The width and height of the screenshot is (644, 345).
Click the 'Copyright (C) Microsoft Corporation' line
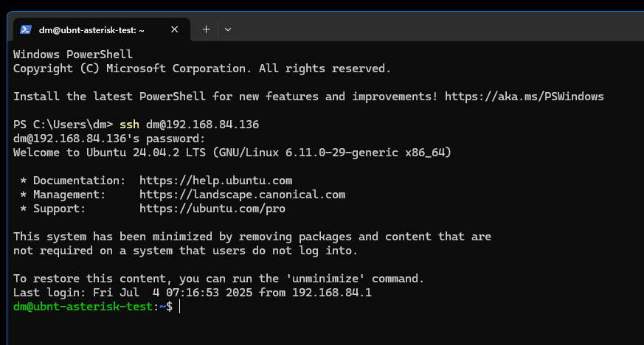(x=202, y=69)
